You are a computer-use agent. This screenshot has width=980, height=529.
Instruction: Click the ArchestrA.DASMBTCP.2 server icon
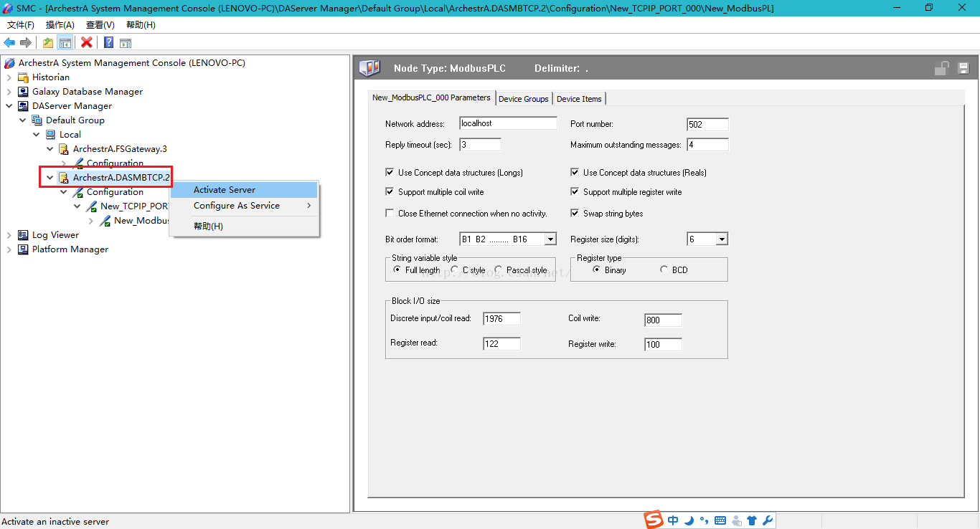64,178
